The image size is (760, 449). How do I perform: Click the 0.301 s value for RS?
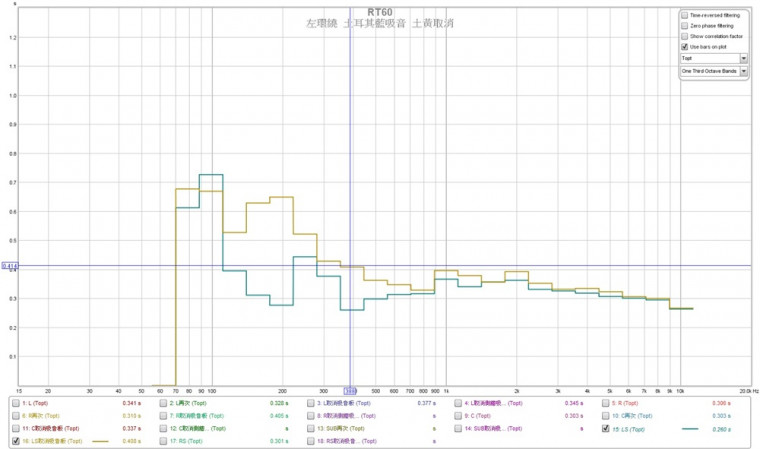(x=279, y=441)
